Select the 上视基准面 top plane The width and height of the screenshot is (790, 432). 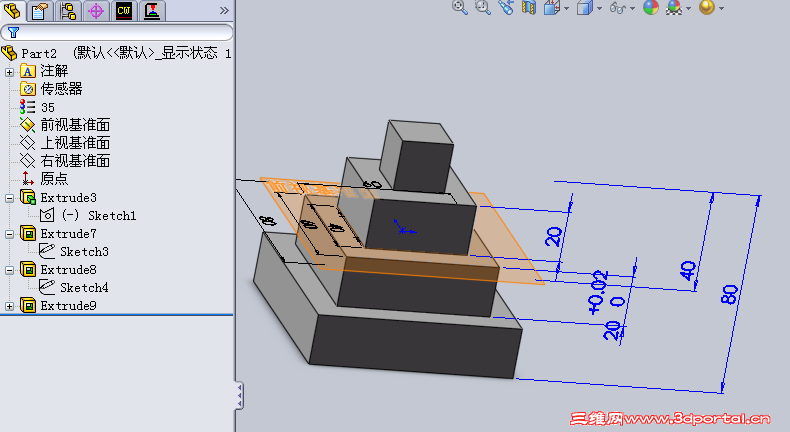[75, 143]
